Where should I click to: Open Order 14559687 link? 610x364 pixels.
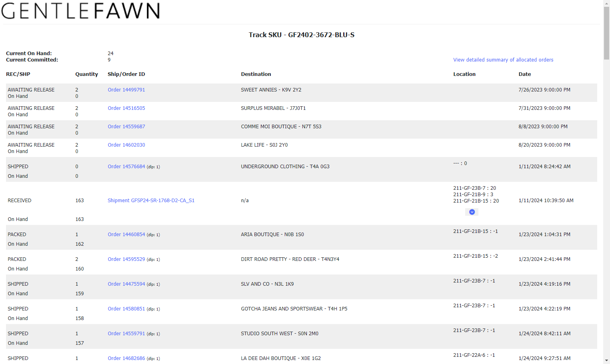point(126,127)
